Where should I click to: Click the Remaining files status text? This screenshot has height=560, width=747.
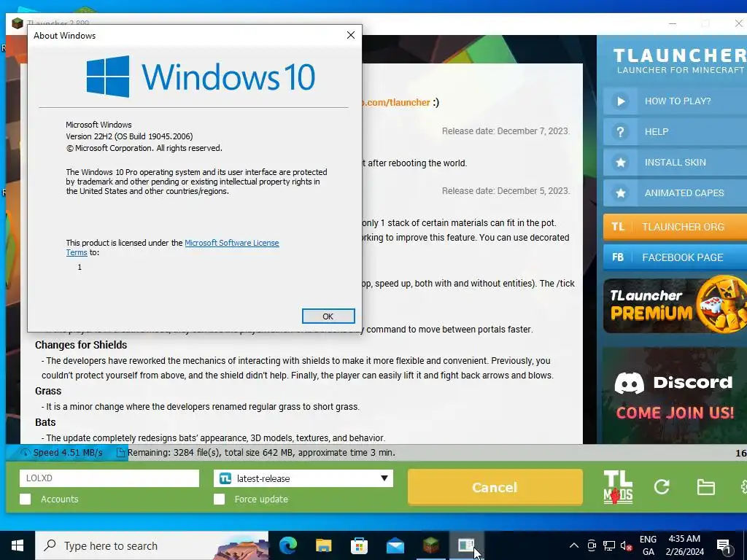coord(261,452)
